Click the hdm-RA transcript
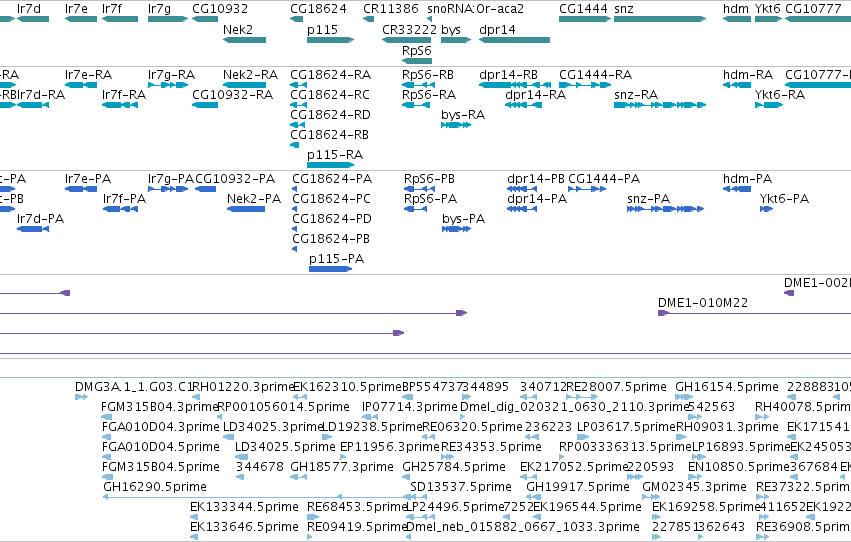The height and width of the screenshot is (542, 851). point(737,85)
